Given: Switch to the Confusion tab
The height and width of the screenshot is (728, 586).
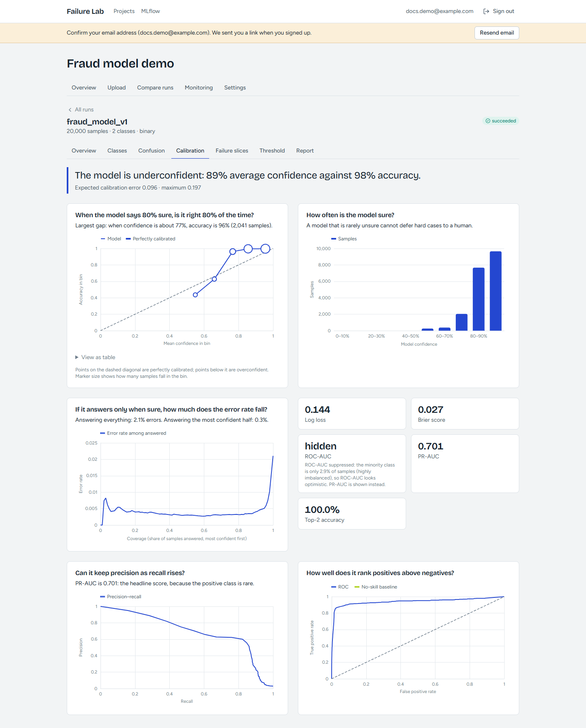Looking at the screenshot, I should click(151, 151).
